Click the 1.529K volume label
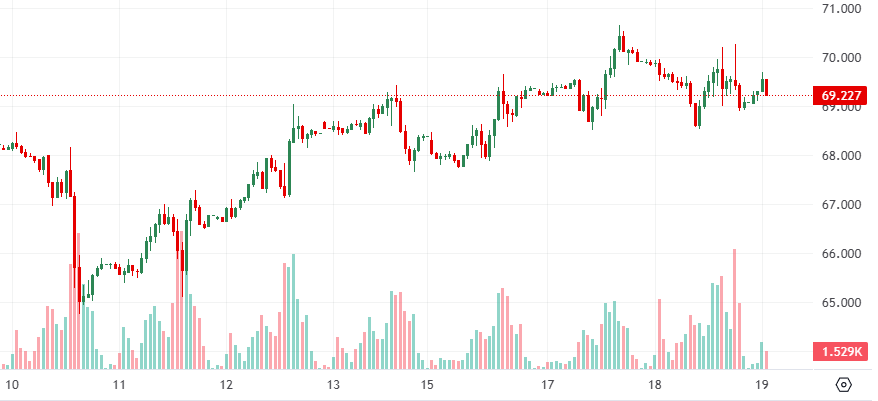The image size is (878, 401). point(841,351)
